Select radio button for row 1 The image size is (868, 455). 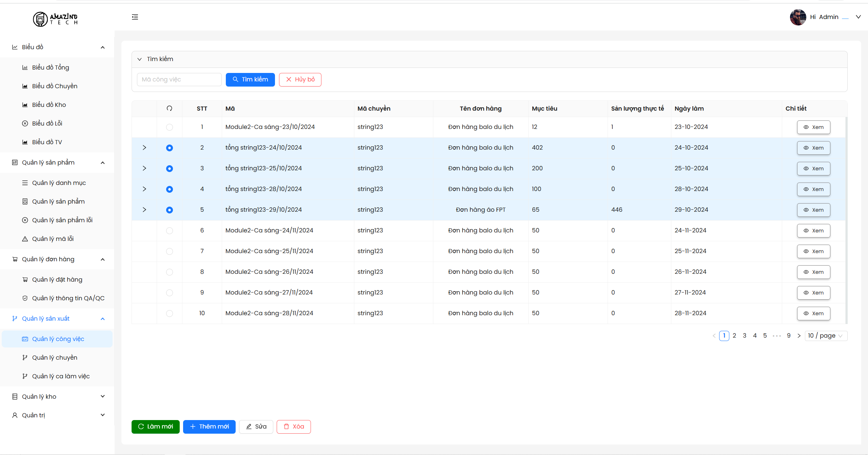[x=170, y=127]
